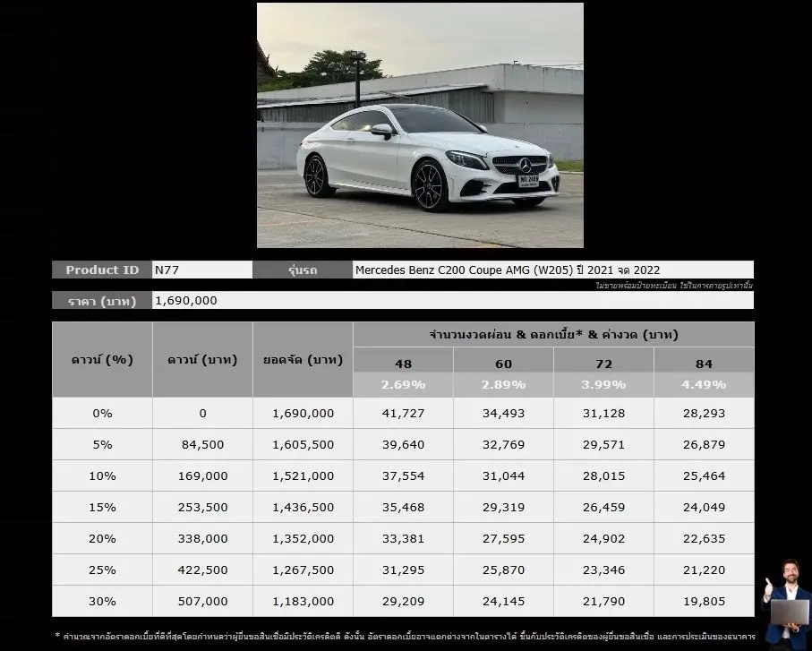This screenshot has width=812, height=651.
Task: Click the installment value "41,727"
Action: tap(403, 414)
